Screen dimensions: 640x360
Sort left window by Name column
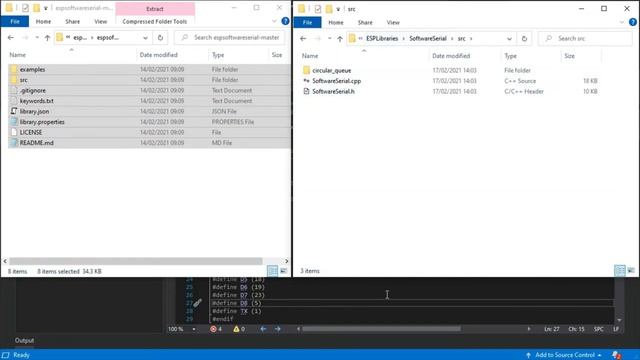tap(18, 55)
